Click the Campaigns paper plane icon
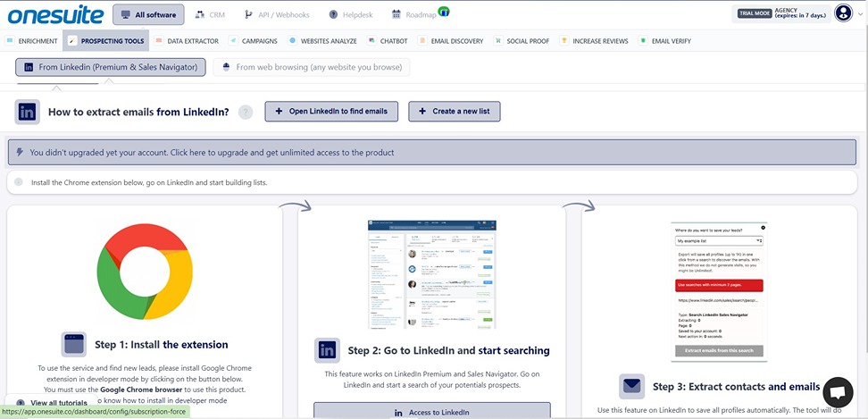Image resolution: width=868 pixels, height=419 pixels. pos(234,40)
